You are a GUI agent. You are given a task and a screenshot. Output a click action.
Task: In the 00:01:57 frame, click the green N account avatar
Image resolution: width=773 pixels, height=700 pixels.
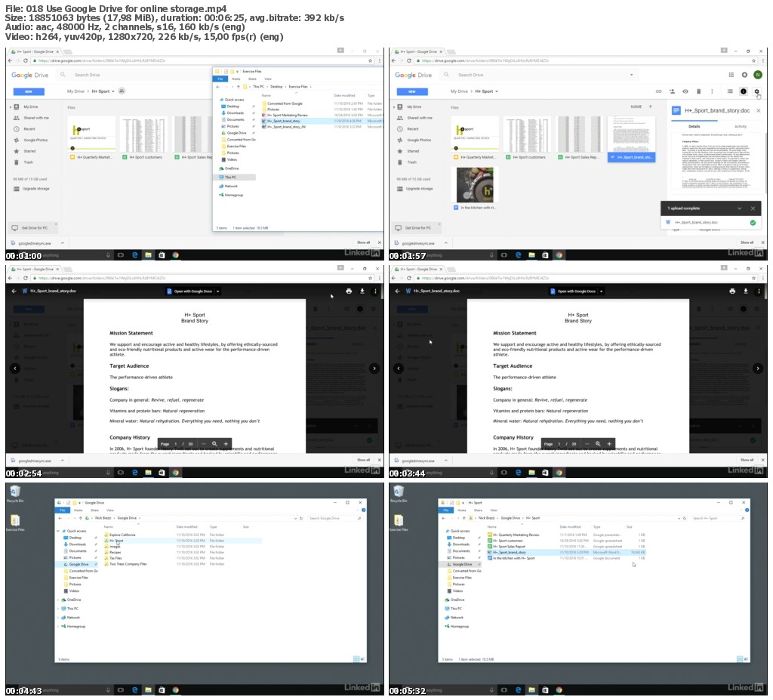(x=758, y=75)
